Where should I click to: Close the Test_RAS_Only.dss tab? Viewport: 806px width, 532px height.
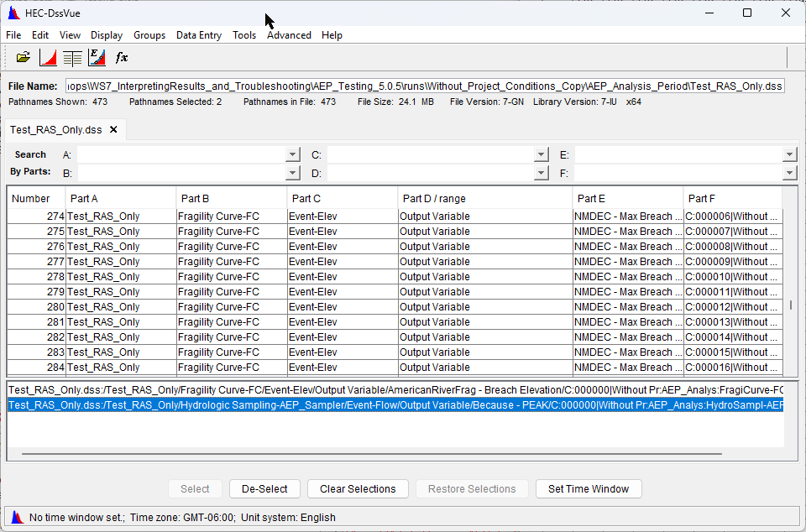[113, 130]
